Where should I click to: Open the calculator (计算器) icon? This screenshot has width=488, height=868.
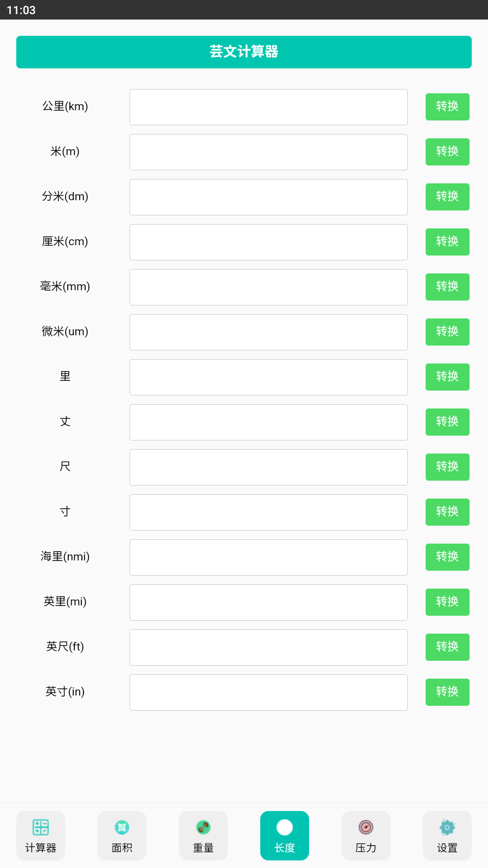point(41,828)
